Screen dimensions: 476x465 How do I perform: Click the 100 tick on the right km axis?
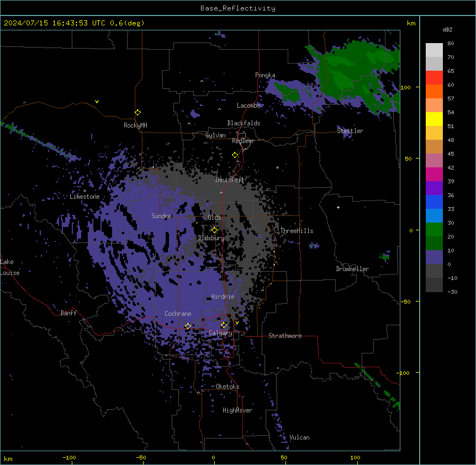[405, 87]
